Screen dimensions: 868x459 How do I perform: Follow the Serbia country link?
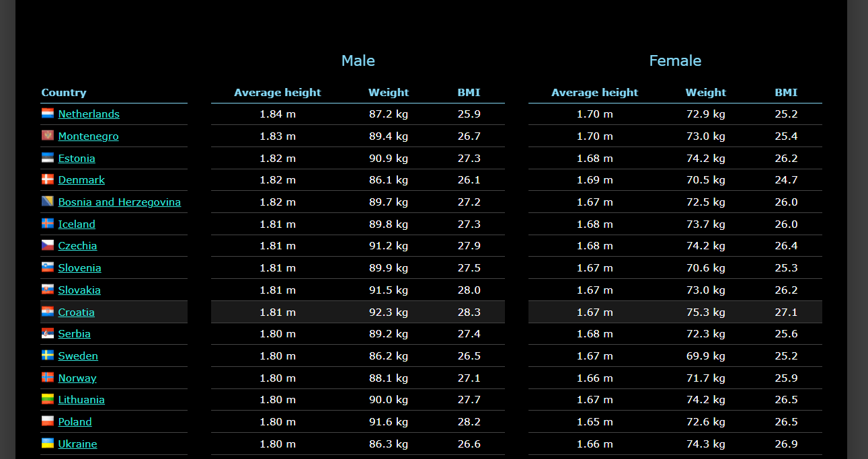[74, 334]
